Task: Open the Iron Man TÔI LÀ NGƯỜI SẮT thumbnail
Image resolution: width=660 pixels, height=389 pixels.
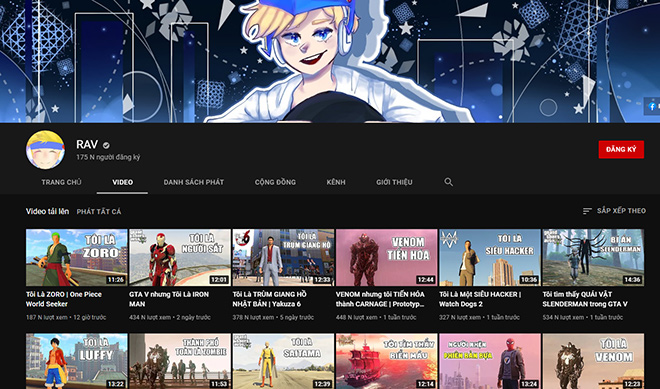Action: pyautogui.click(x=180, y=258)
